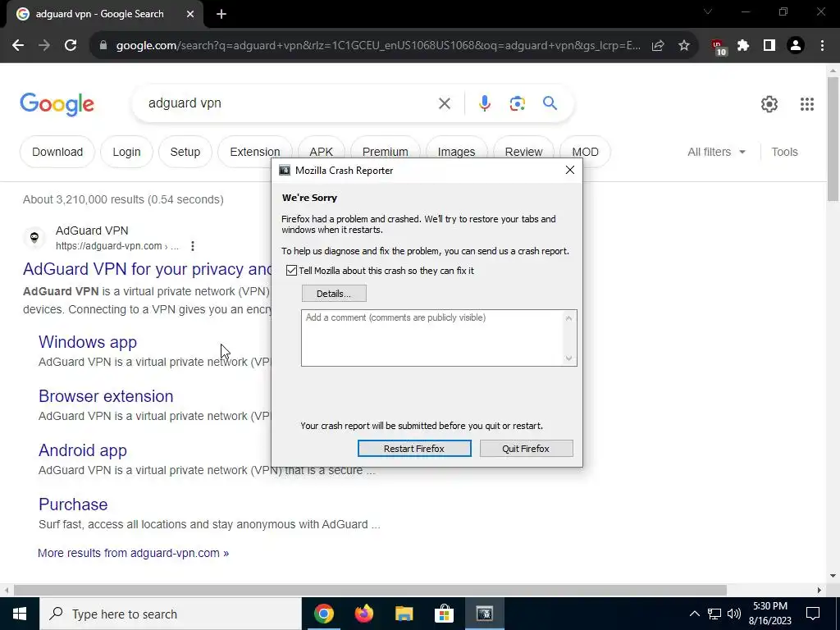
Task: Open the volume tray icon
Action: pyautogui.click(x=734, y=614)
